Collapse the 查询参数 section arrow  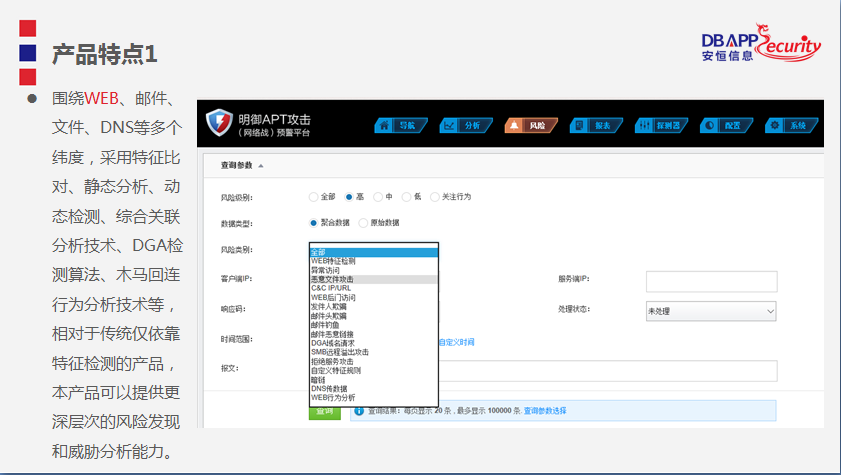261,166
